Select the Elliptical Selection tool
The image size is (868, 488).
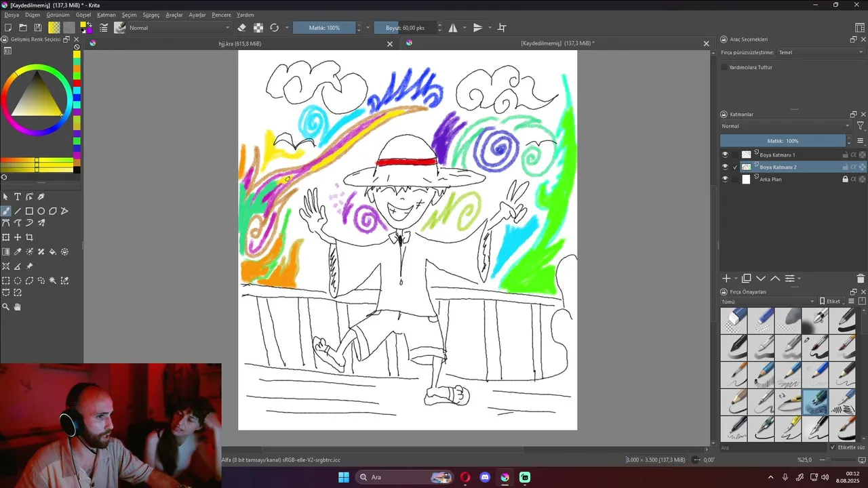point(18,281)
